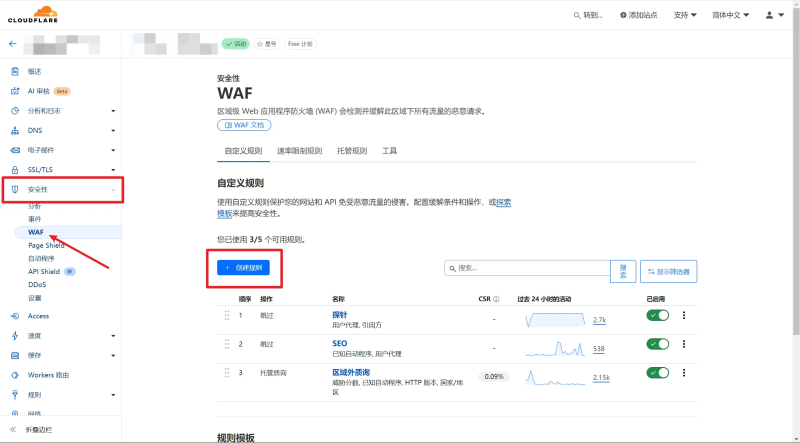Expand the 电子邮件 sidebar section
The width and height of the screenshot is (800, 443).
tap(113, 150)
